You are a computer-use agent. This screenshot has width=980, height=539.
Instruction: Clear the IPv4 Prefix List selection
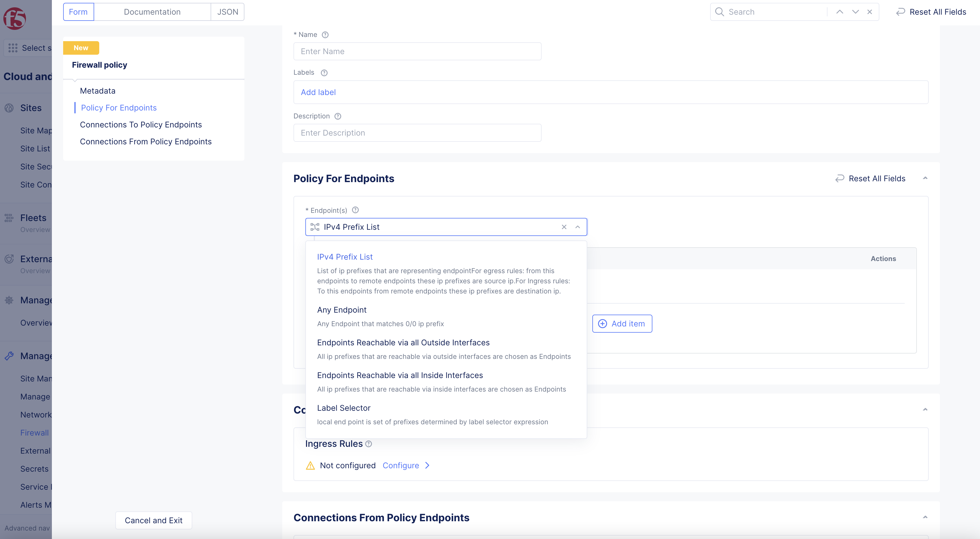click(x=564, y=227)
